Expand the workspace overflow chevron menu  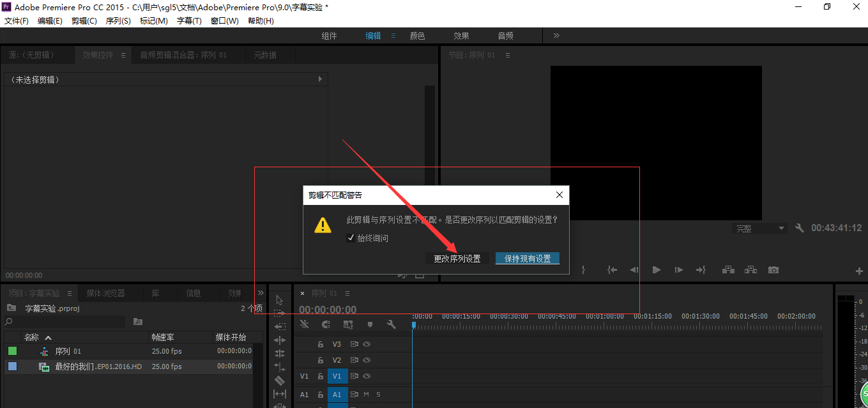pos(556,36)
